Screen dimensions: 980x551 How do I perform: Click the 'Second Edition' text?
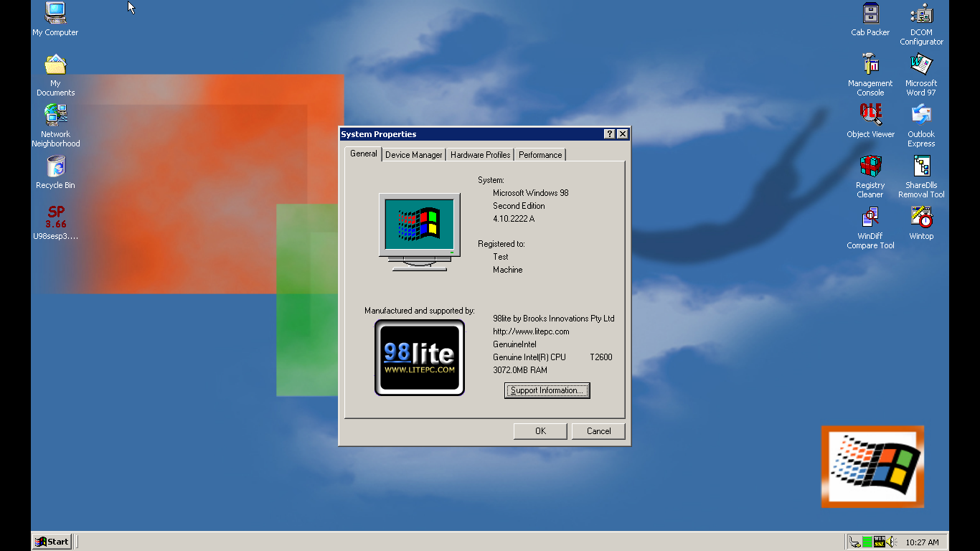pyautogui.click(x=519, y=206)
